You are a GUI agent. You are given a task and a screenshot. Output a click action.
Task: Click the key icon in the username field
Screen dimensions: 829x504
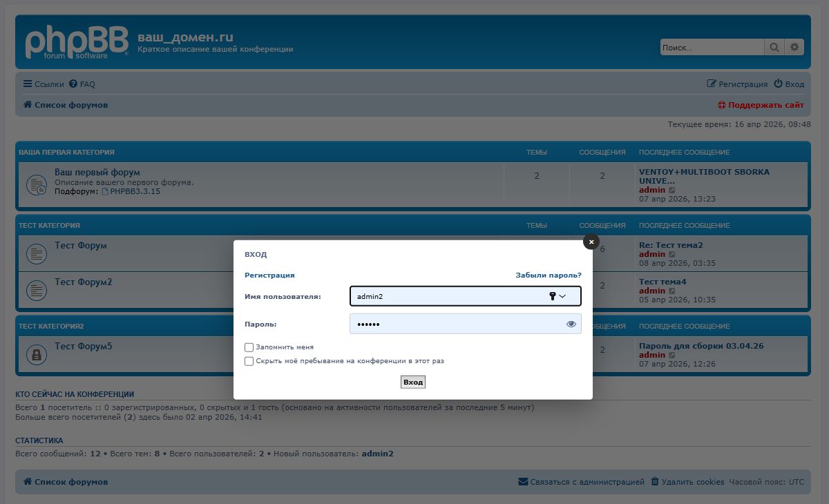coord(553,296)
